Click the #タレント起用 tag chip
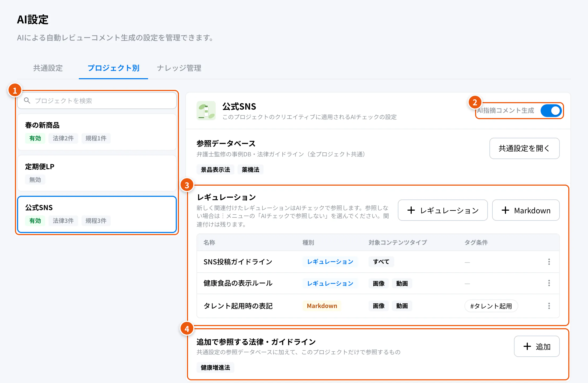This screenshot has height=383, width=588. pos(491,306)
